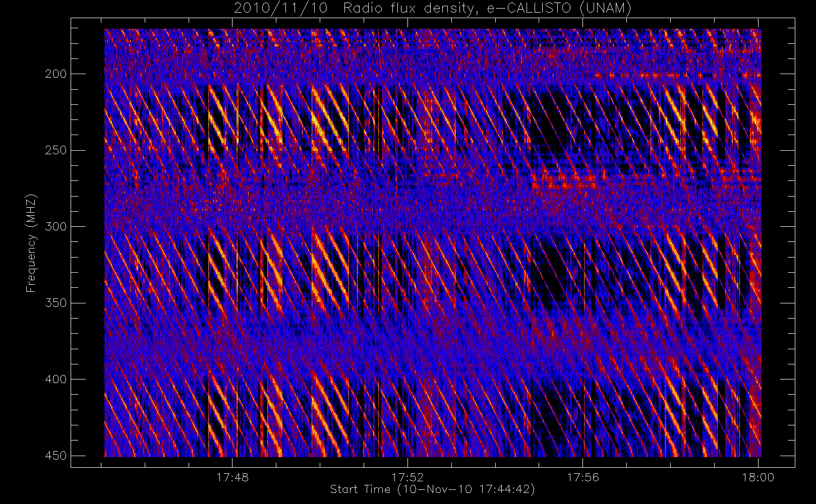
Task: Click the 17:56 time tick label
Action: point(583,477)
